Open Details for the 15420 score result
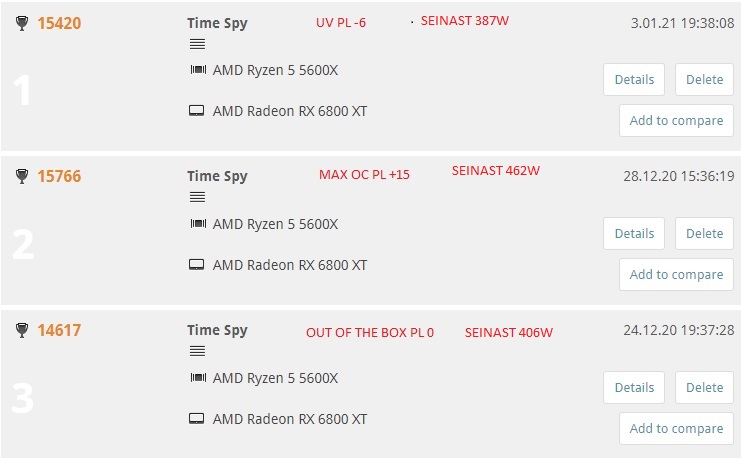The height and width of the screenshot is (459, 741). (634, 79)
